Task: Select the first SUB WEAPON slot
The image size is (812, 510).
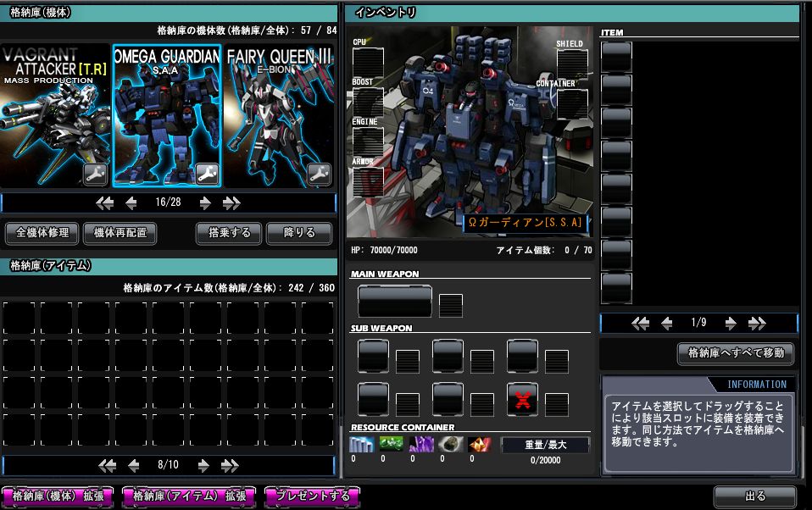Action: coord(373,356)
